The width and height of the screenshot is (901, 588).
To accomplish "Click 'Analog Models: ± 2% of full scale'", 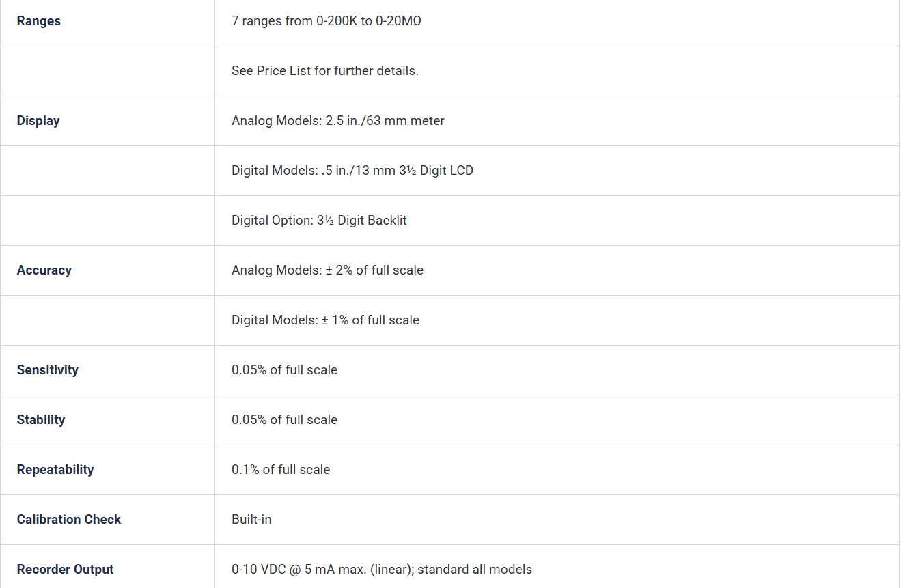I will tap(327, 270).
